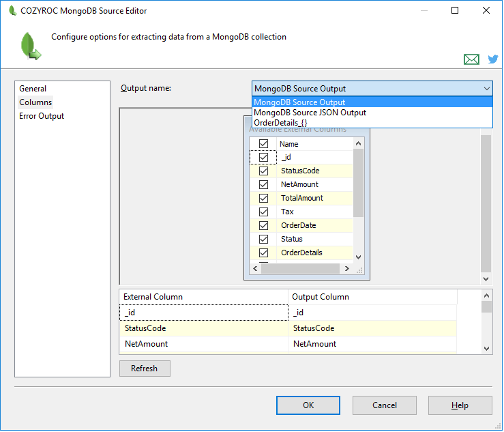Screen dimensions: 504x432
Task: Edit the StatusCode Output Column cell
Action: coord(372,328)
